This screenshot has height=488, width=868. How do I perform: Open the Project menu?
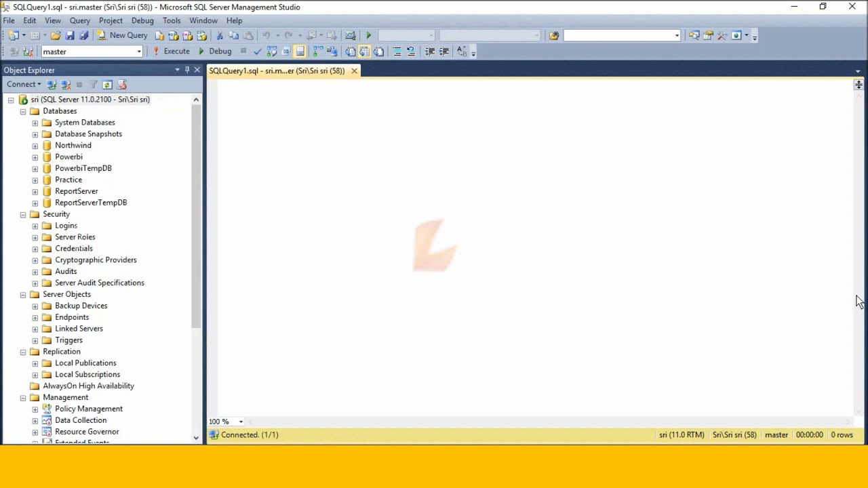(x=111, y=20)
